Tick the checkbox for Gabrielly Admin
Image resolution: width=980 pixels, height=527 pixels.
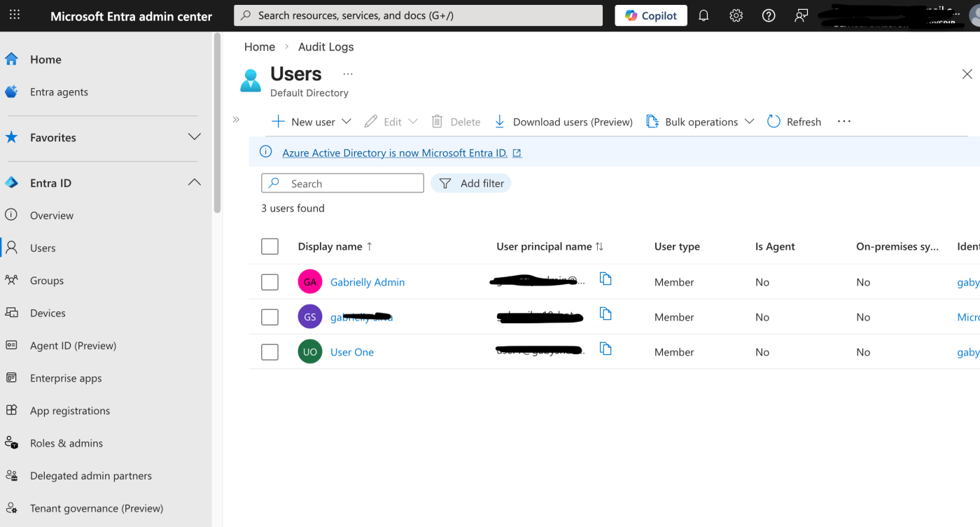[269, 282]
